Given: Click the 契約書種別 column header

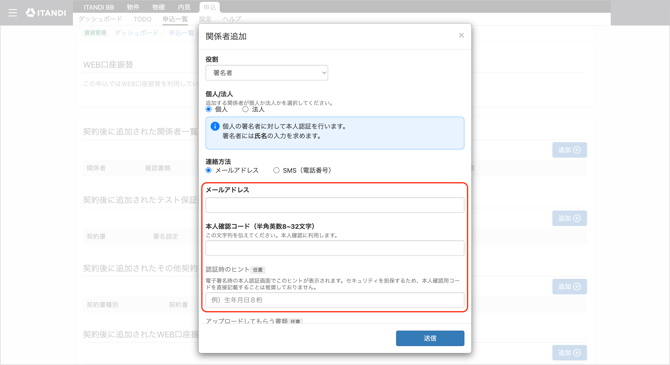Looking at the screenshot, I should pos(103,305).
